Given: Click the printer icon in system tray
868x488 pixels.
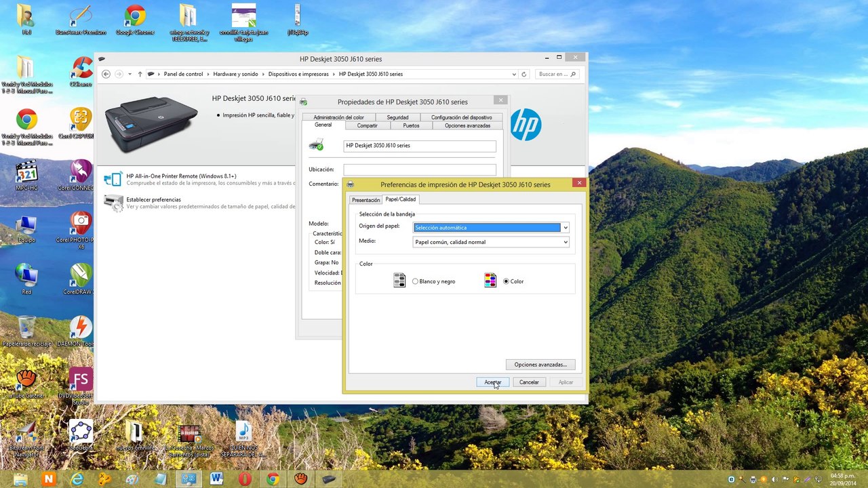Looking at the screenshot, I should [x=753, y=479].
